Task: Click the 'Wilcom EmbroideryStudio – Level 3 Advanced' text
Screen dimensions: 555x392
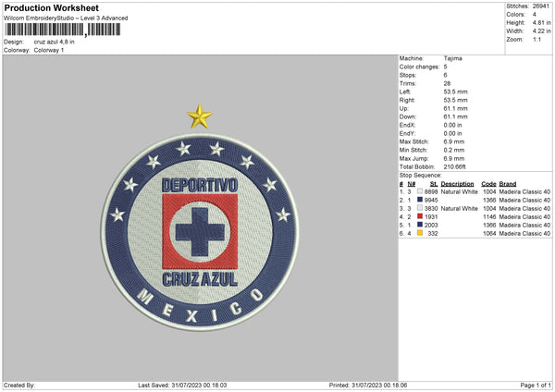Action: 66,18
